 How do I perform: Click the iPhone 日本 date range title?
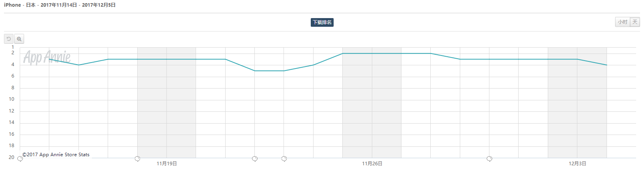[60, 5]
